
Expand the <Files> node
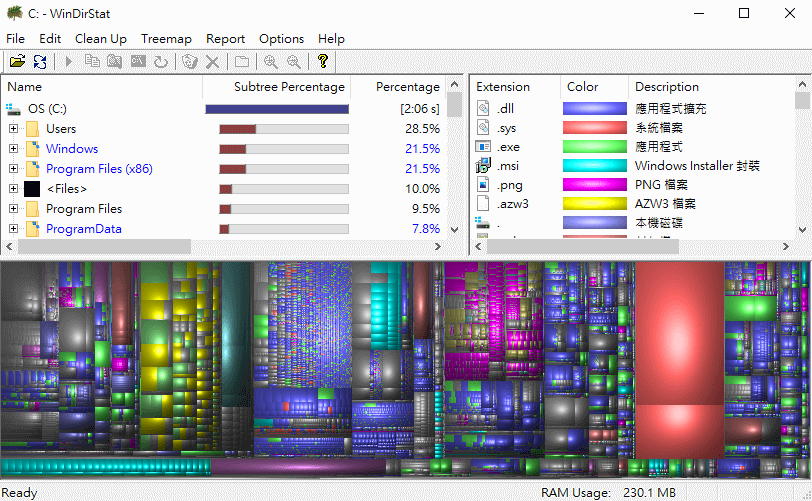[13, 189]
